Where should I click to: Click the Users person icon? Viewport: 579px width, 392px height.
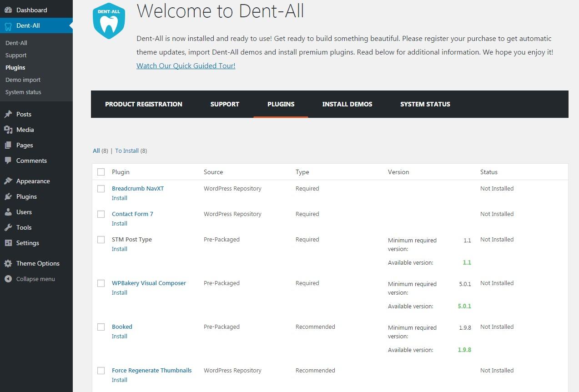(x=8, y=212)
